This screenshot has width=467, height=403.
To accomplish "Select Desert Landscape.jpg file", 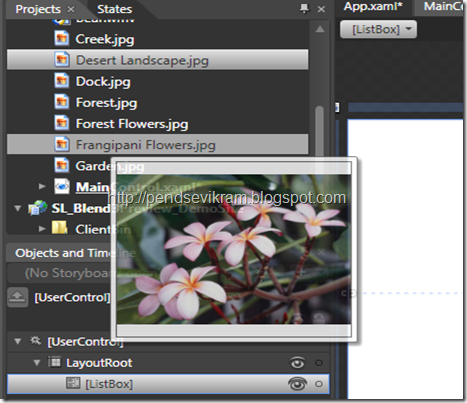I will pyautogui.click(x=157, y=60).
